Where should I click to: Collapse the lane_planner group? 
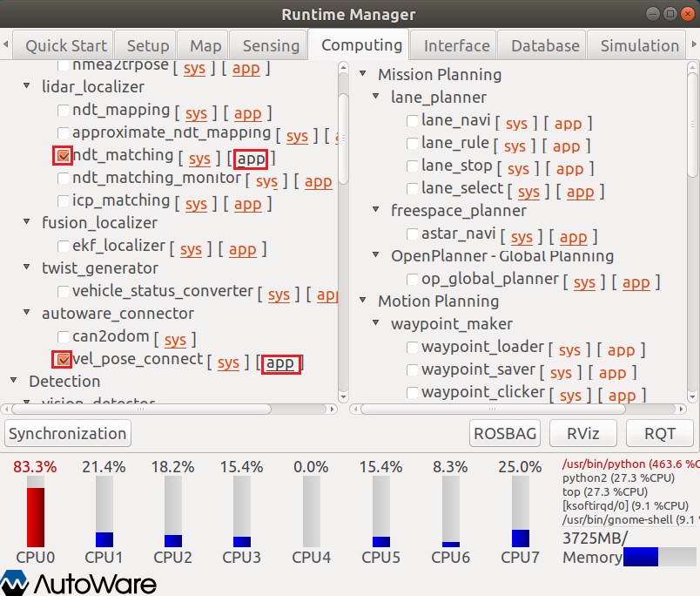click(376, 96)
